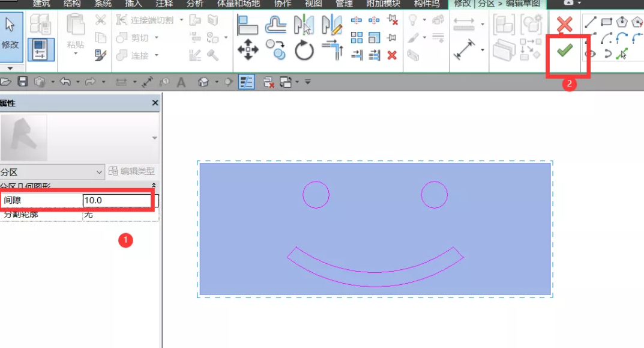Screen dimensions: 644x348
Task: Toggle Thin Lines in quick access toolbar
Action: [248, 81]
